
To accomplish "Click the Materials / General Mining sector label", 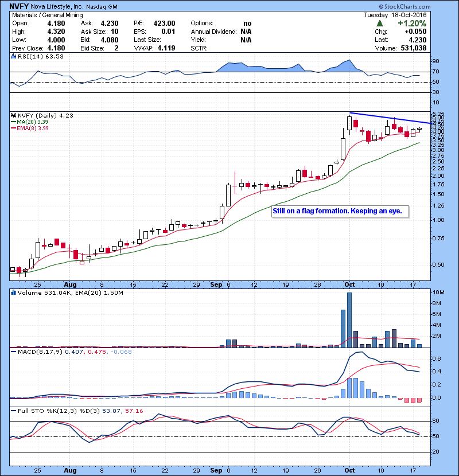I will 48,15.
